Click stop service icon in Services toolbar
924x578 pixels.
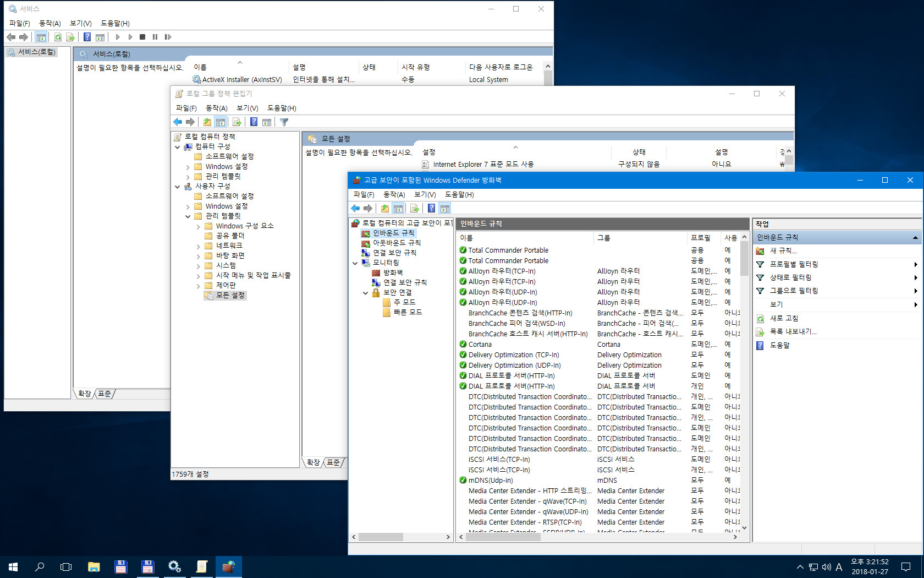pyautogui.click(x=142, y=37)
